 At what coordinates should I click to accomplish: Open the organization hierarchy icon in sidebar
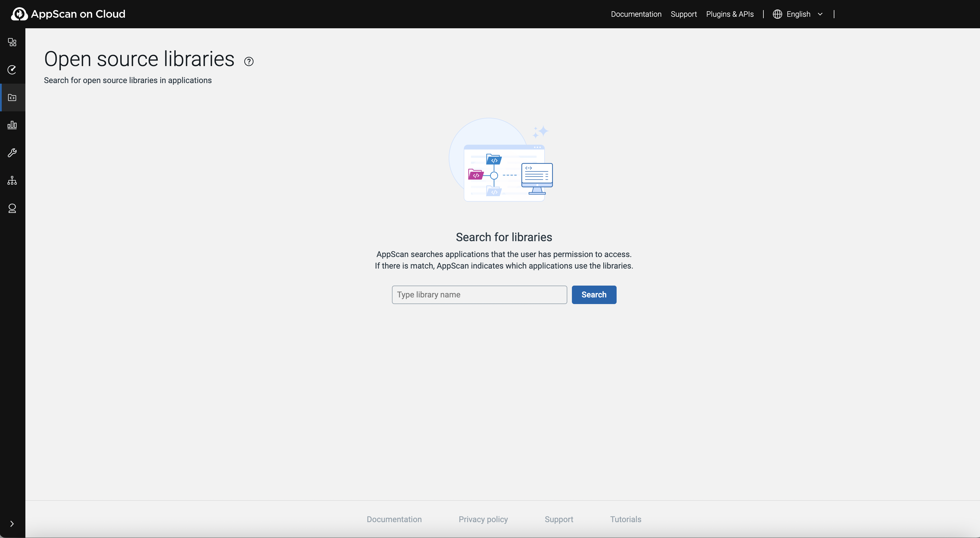pos(12,180)
